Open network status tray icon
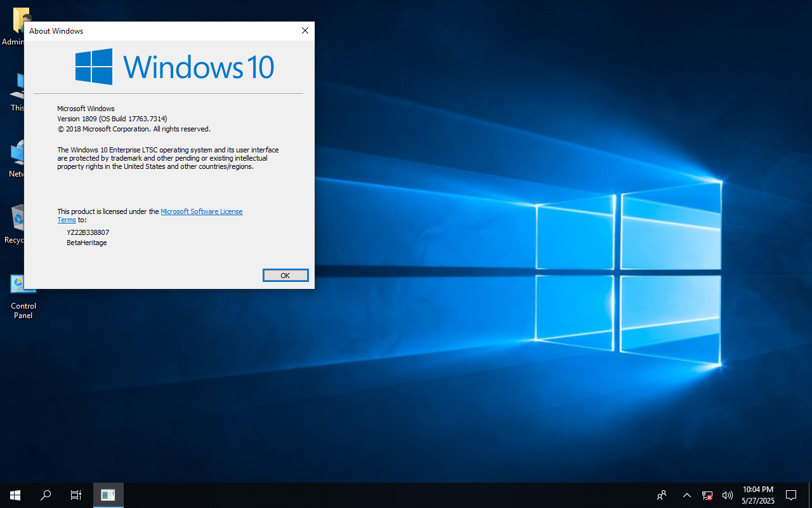Screen dimensions: 812x508 pos(707,495)
